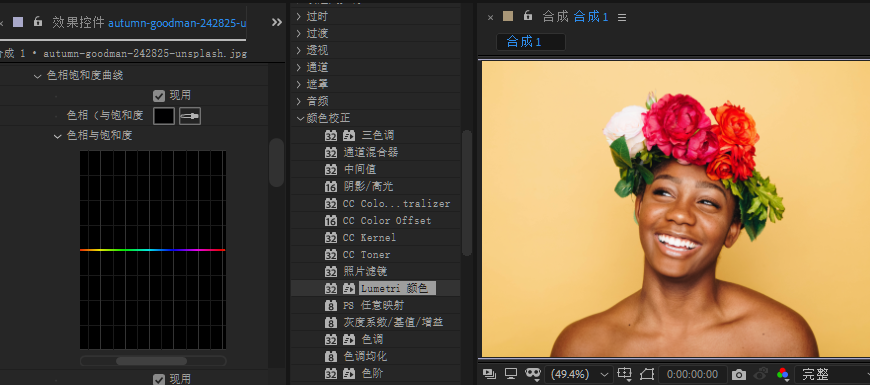Toggle the lock icon on composition panel
Image resolution: width=870 pixels, height=385 pixels.
[x=528, y=16]
